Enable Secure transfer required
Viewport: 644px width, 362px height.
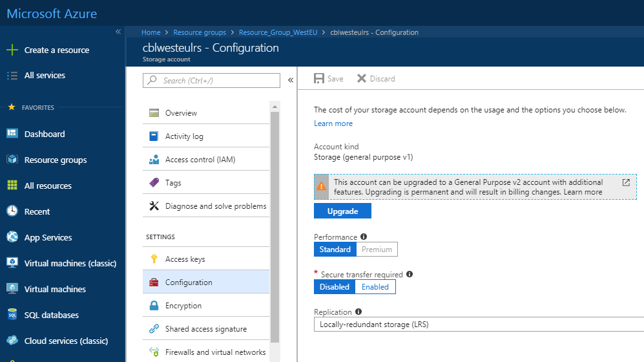click(x=375, y=287)
